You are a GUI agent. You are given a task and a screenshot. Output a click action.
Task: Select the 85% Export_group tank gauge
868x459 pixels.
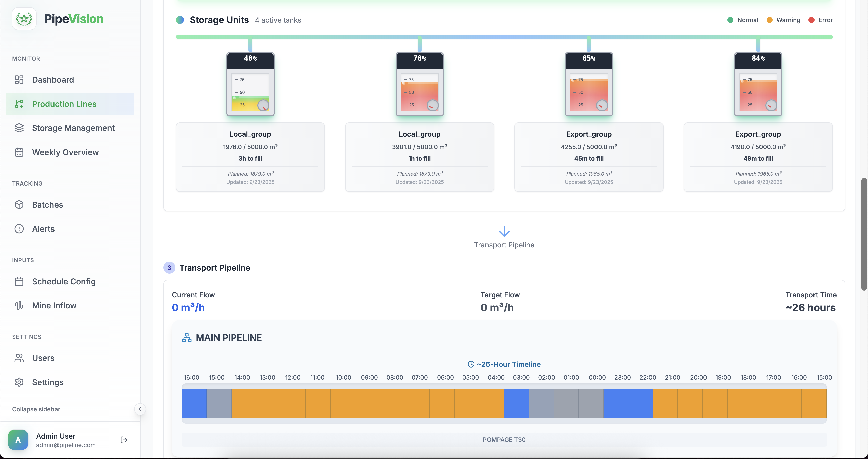click(589, 84)
